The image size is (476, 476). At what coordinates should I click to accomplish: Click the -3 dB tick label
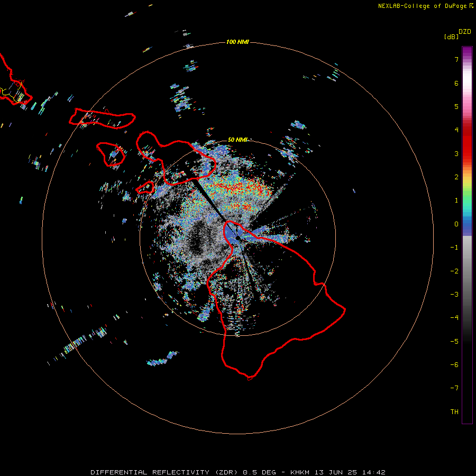pos(454,295)
